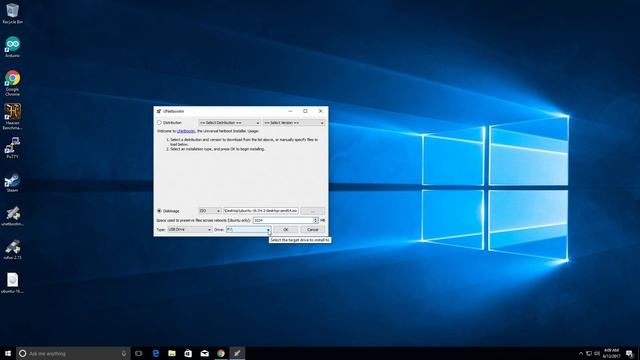This screenshot has height=360, width=640.
Task: Click the persistence space 1024 MB field
Action: tap(283, 220)
